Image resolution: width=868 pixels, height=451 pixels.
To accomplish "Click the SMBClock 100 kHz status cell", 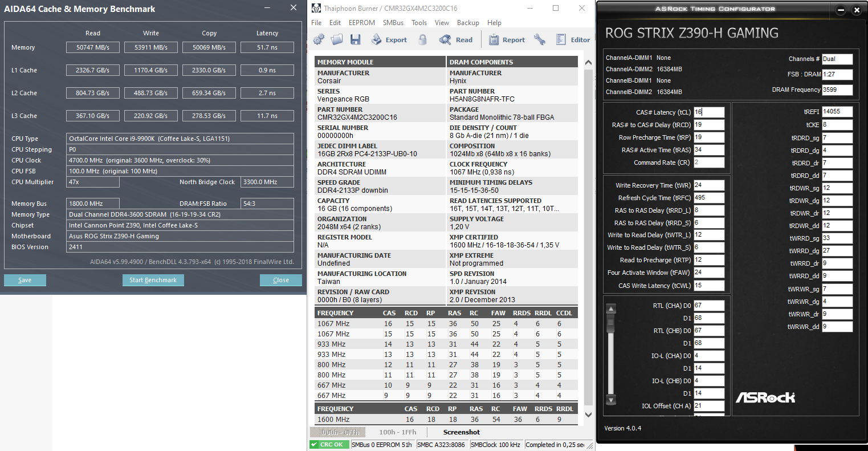I will [x=496, y=445].
